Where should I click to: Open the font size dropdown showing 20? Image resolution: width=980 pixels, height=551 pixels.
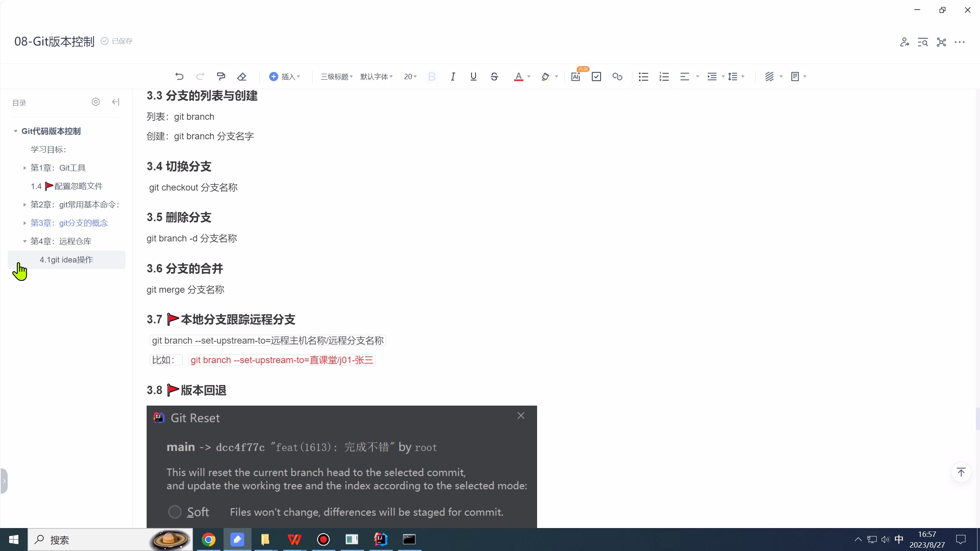(410, 77)
